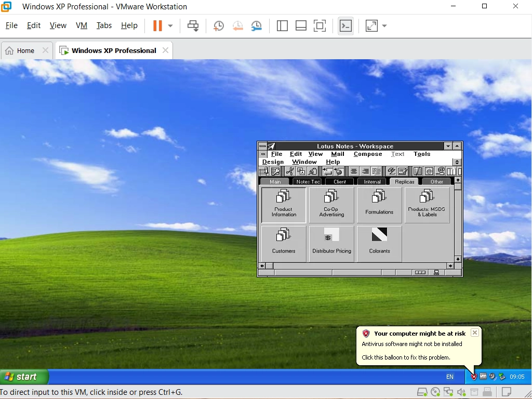Click the center-align text SmartIcon
The height and width of the screenshot is (399, 532).
(x=353, y=171)
